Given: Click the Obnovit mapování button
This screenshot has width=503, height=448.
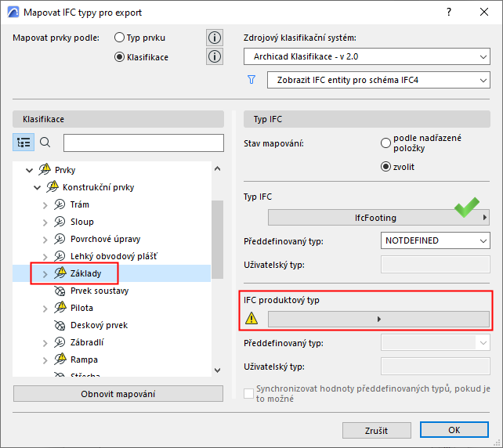Looking at the screenshot, I should (x=118, y=394).
